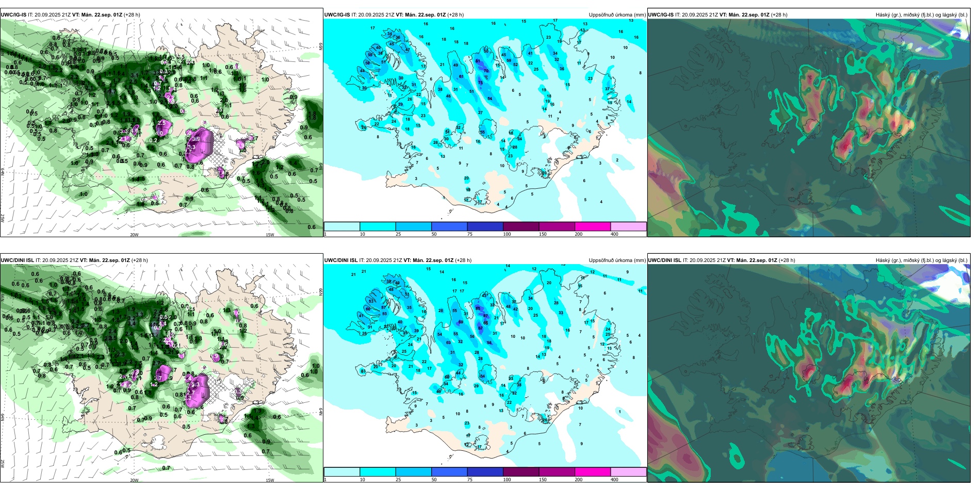Click the "UWC/DINI ISL" title above the wind map
The height and width of the screenshot is (490, 980).
tap(17, 260)
